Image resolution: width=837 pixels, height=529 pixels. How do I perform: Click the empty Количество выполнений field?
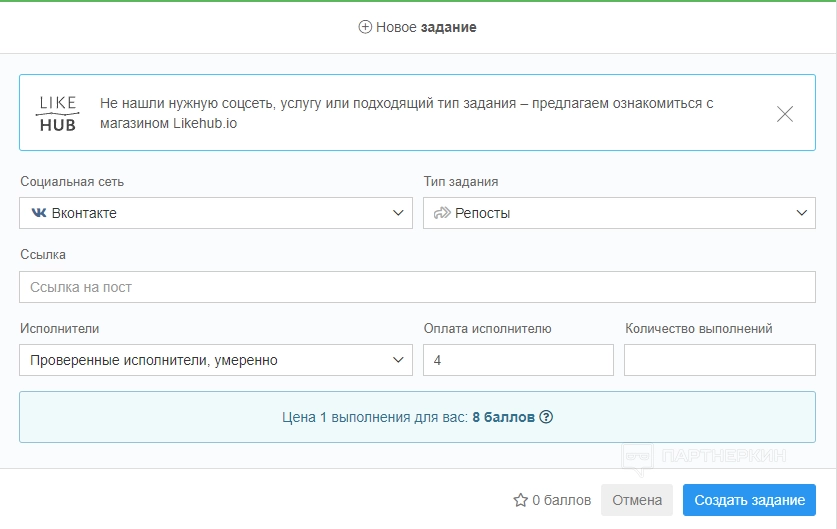click(x=719, y=360)
